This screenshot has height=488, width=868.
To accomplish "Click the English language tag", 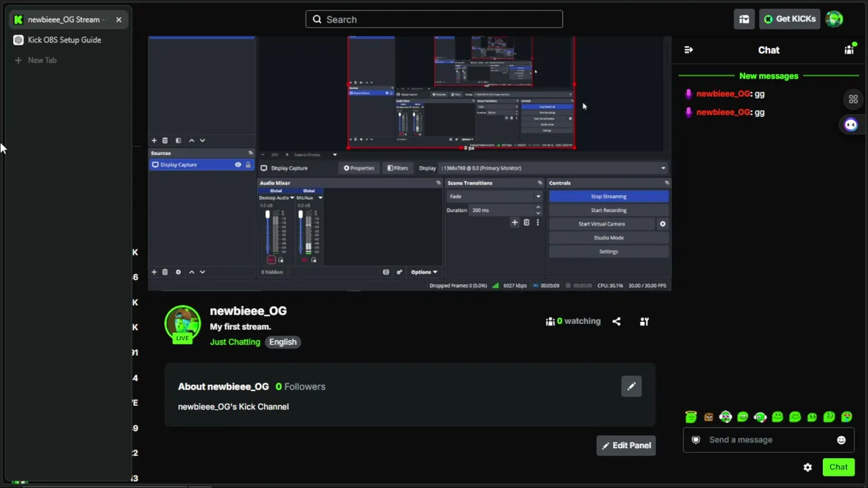I will pos(283,342).
